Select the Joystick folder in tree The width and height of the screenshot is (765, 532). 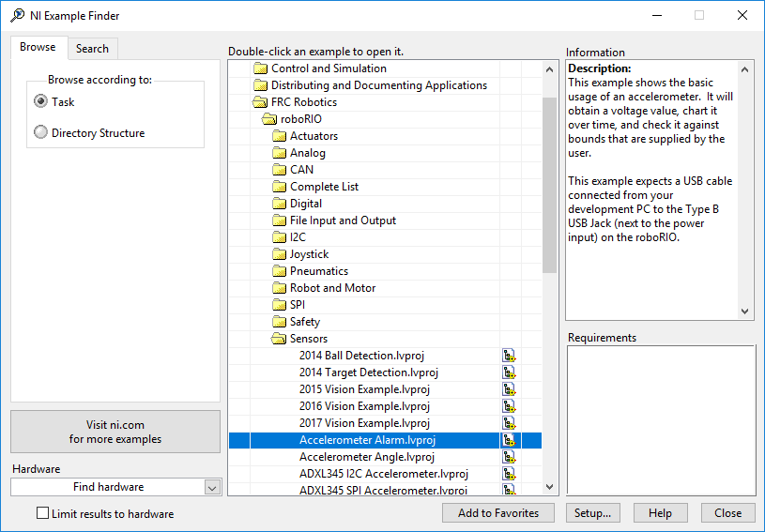coord(308,254)
